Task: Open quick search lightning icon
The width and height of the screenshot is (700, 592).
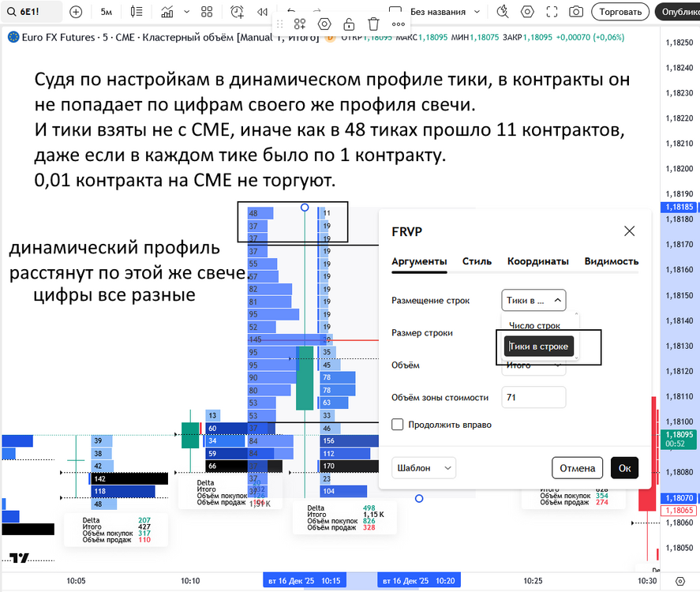Action: point(503,12)
